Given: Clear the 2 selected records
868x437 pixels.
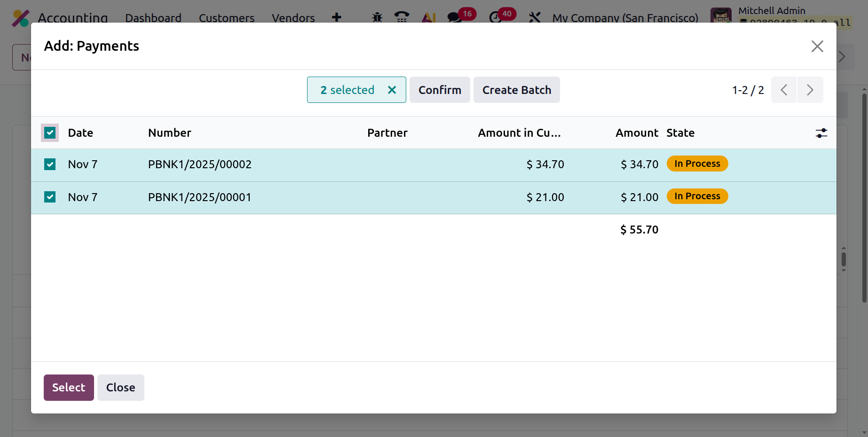Looking at the screenshot, I should tap(392, 90).
